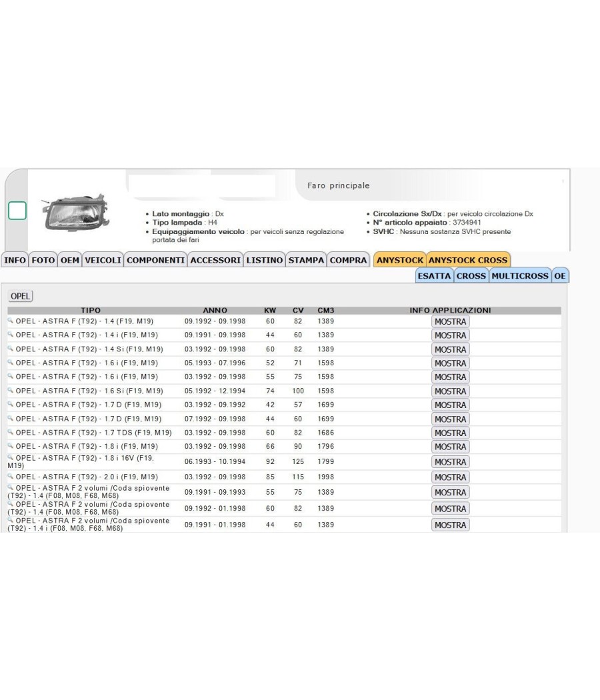Click magnifier icon for Astra F 1.6 i 75 CV
This screenshot has height=700, width=600.
click(x=10, y=376)
